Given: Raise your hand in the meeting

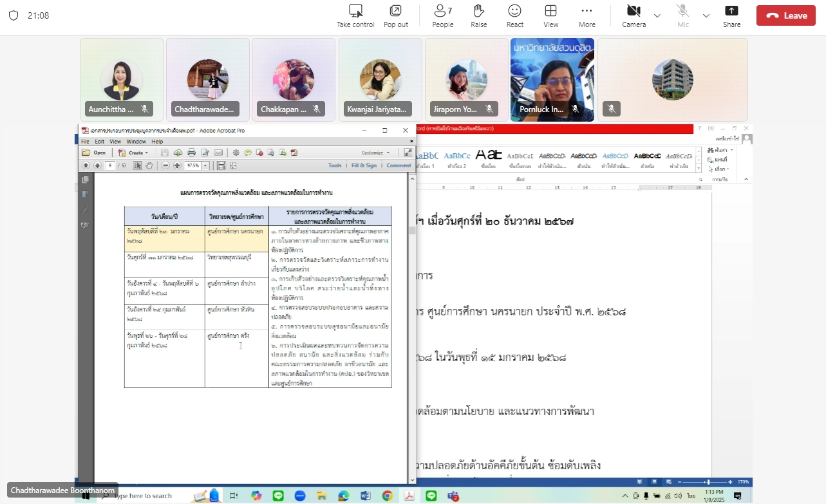Looking at the screenshot, I should 478,16.
